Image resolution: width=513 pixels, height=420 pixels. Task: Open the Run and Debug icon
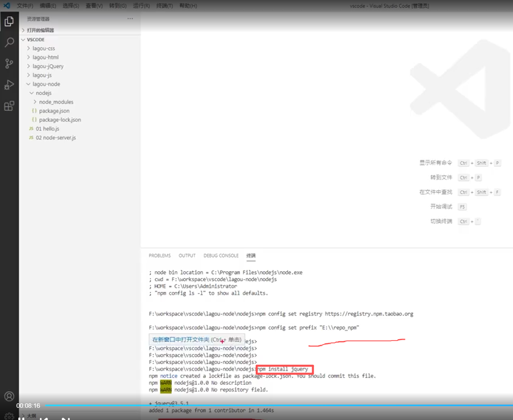coord(9,84)
